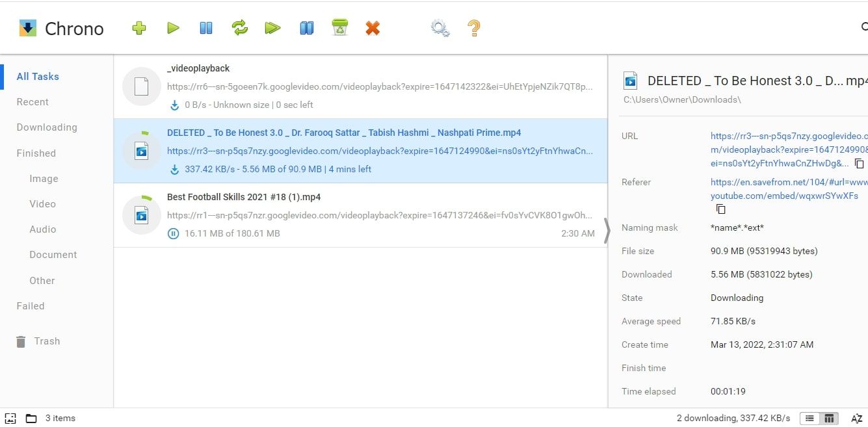Viewport: 868px width, 427px height.
Task: Click the green plus New Task icon
Action: (x=138, y=28)
